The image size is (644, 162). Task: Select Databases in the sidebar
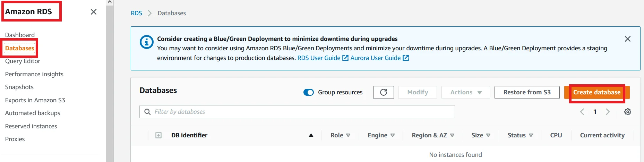click(x=20, y=48)
